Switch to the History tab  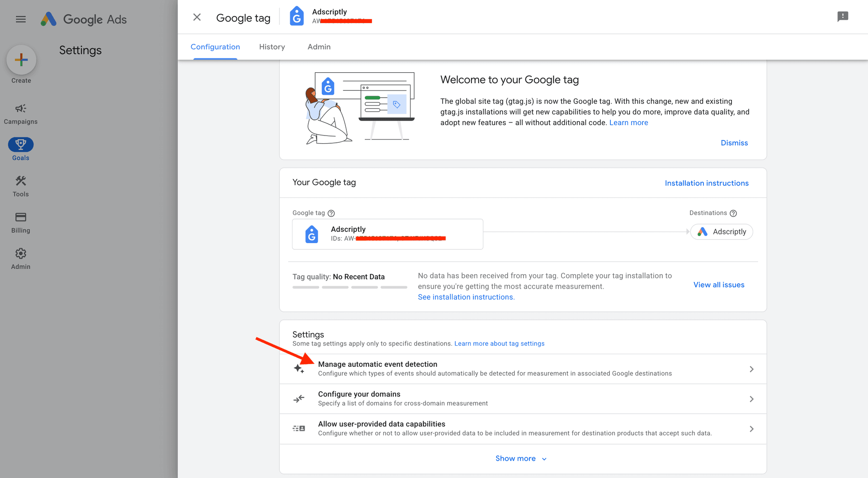272,47
